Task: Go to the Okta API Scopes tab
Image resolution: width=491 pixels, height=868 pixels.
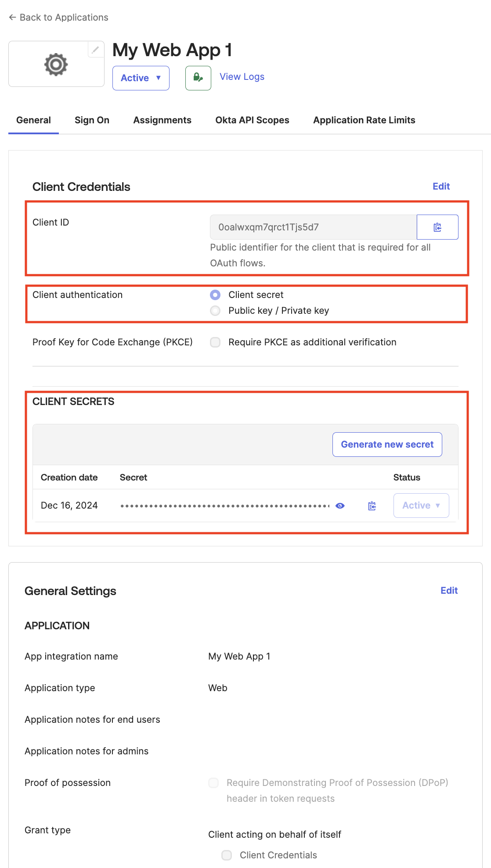Action: 252,120
